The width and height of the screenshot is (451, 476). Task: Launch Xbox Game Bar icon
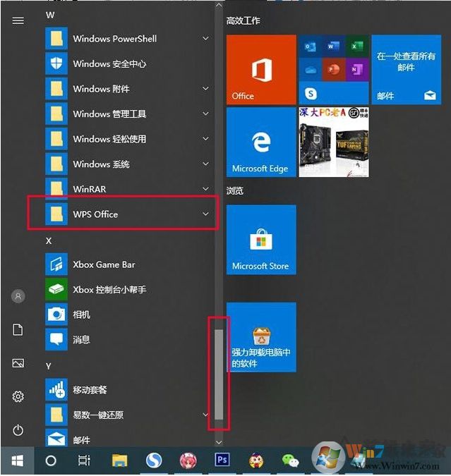[56, 264]
